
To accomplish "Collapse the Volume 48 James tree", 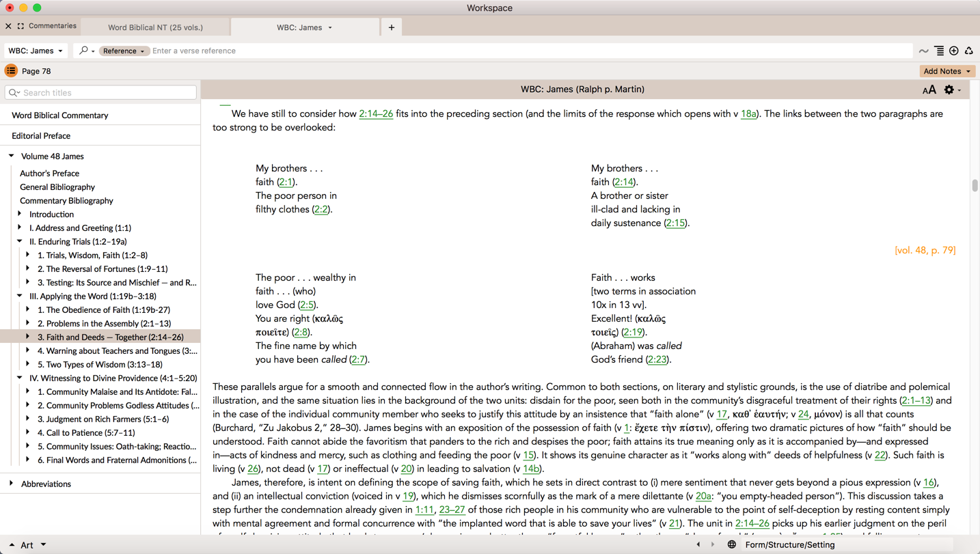I will 12,156.
